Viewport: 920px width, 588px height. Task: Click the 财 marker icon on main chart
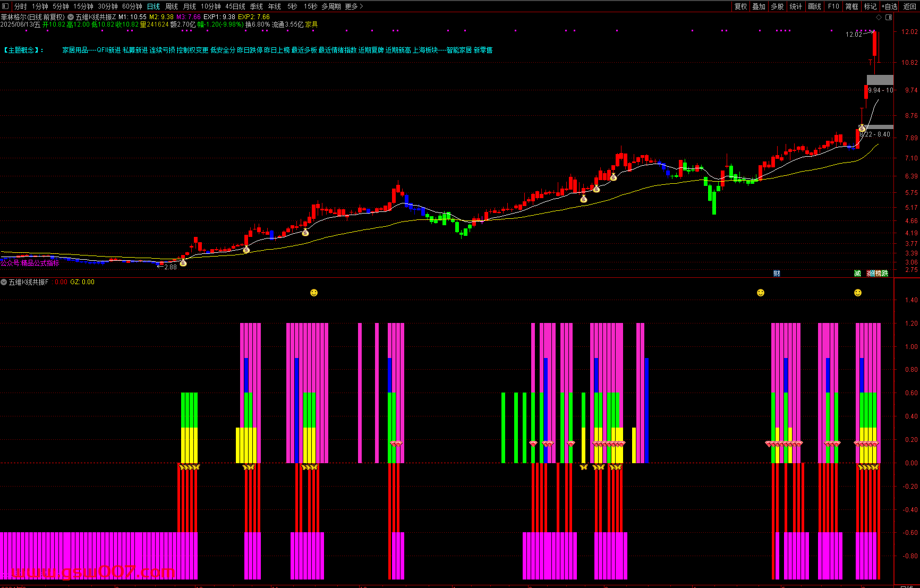pos(777,274)
